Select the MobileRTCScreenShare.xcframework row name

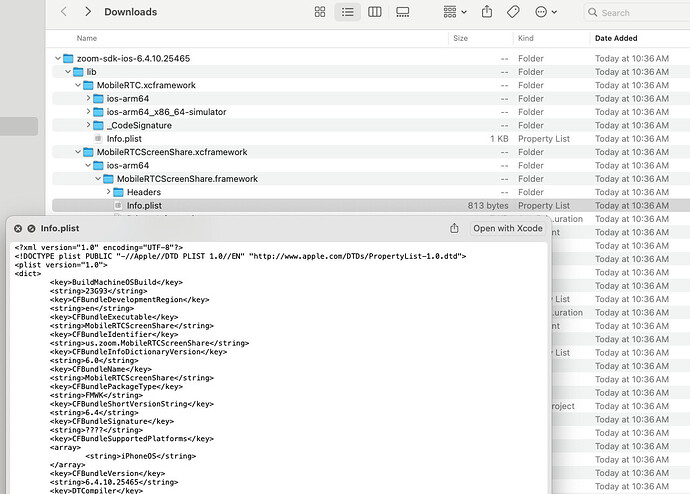[172, 152]
